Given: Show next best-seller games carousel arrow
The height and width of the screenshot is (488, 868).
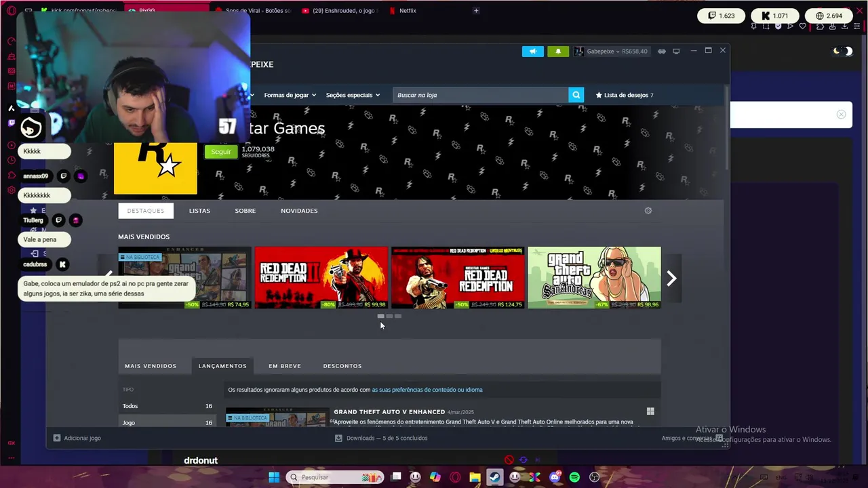Looking at the screenshot, I should tap(671, 278).
